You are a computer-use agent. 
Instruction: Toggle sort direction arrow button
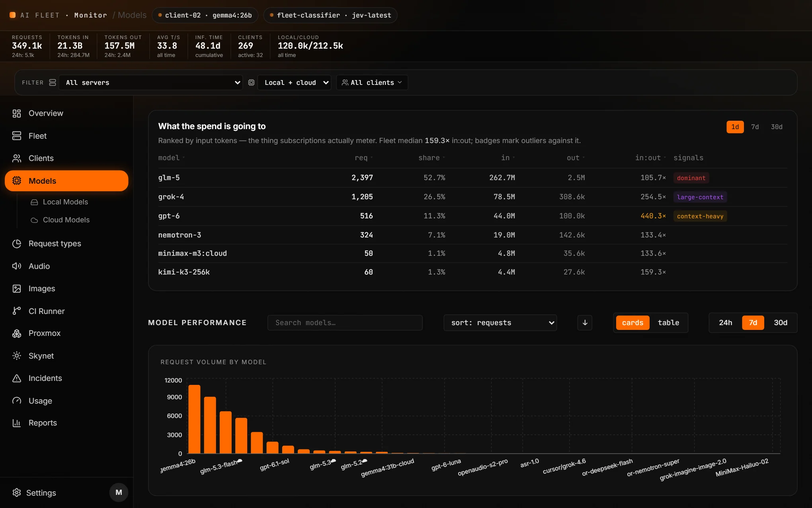click(585, 323)
